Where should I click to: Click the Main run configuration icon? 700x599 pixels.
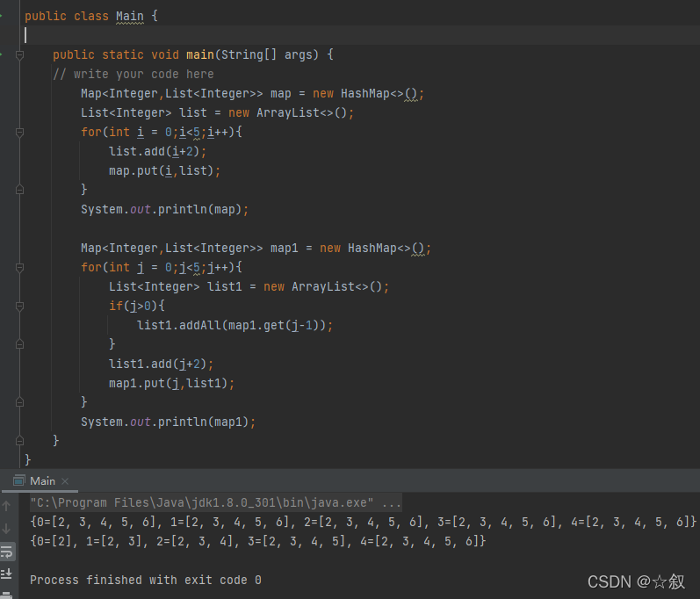(19, 480)
